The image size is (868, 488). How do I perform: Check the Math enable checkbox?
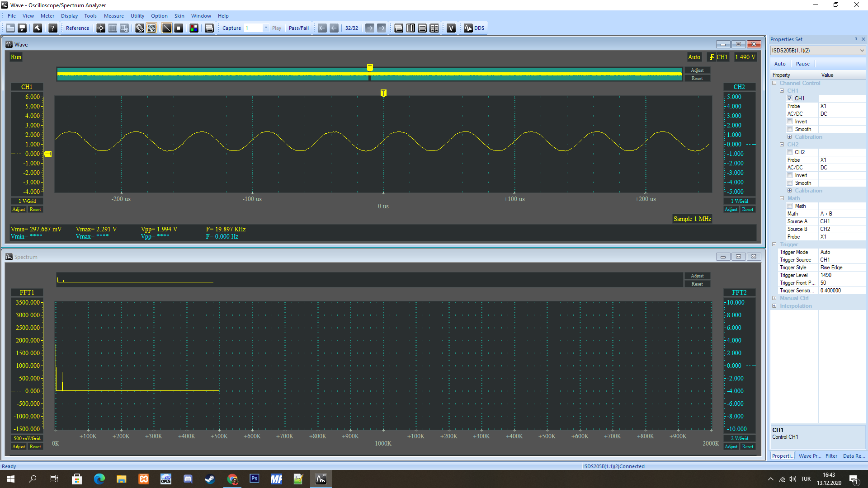click(x=790, y=206)
